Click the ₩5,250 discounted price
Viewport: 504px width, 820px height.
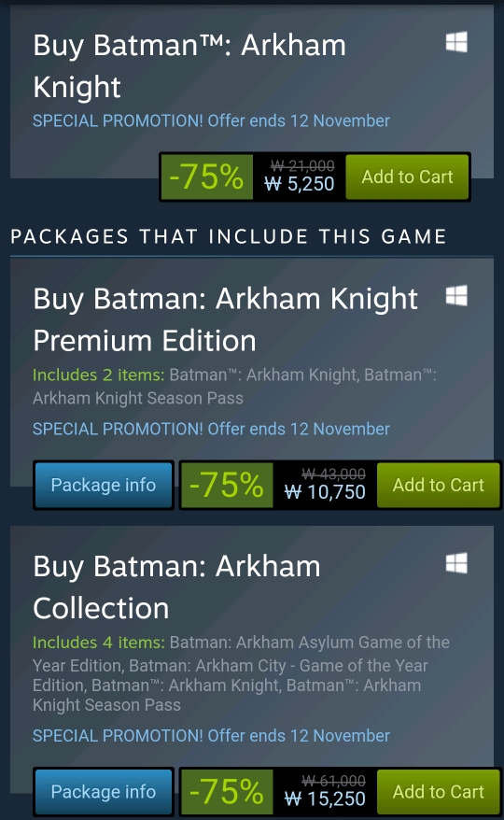[x=300, y=184]
